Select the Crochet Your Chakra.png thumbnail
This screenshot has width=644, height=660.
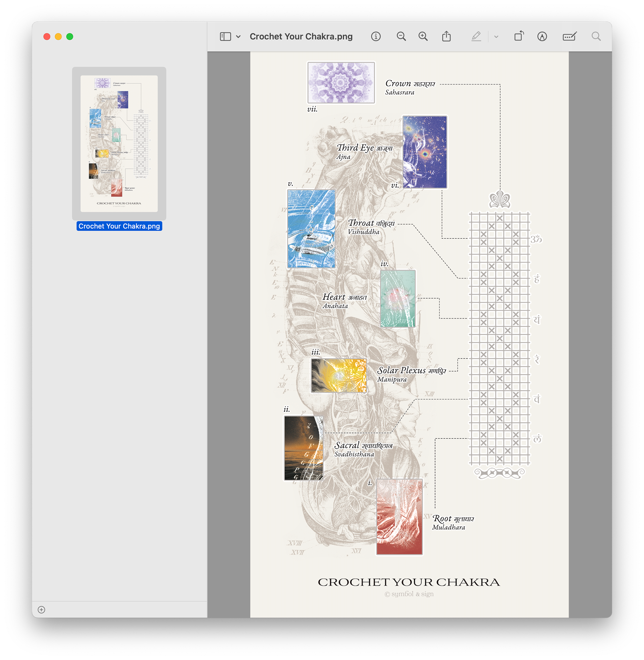(x=119, y=143)
